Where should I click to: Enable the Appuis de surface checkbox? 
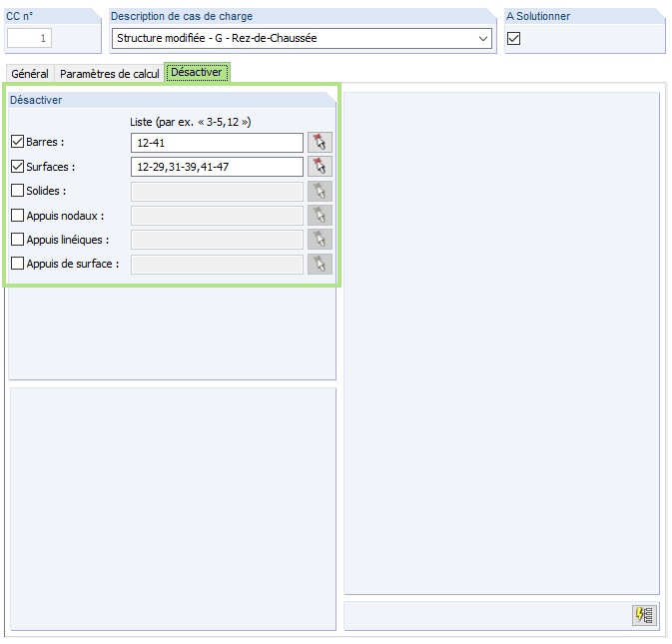tap(17, 263)
